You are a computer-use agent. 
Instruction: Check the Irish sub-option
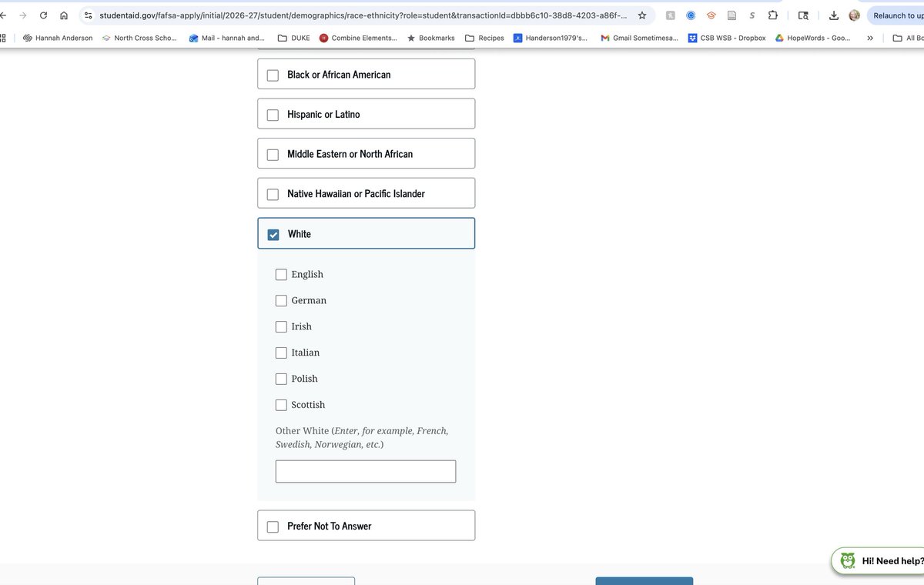click(x=281, y=327)
